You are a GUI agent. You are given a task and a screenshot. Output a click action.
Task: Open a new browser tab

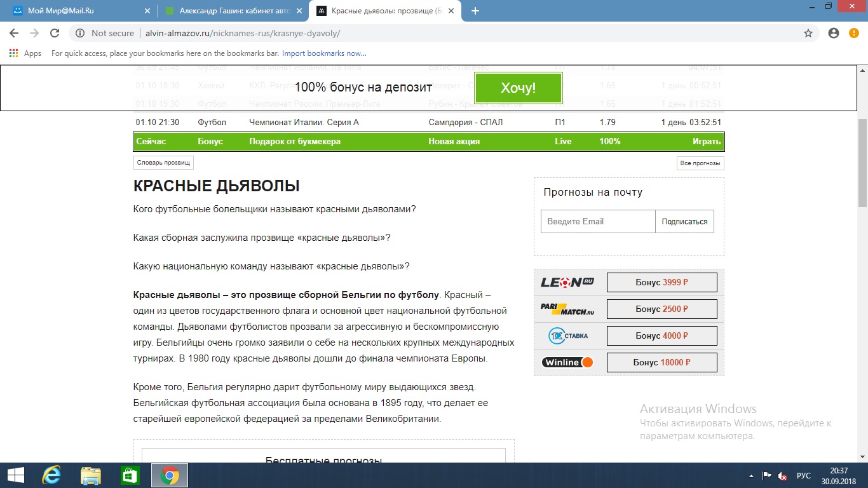475,11
